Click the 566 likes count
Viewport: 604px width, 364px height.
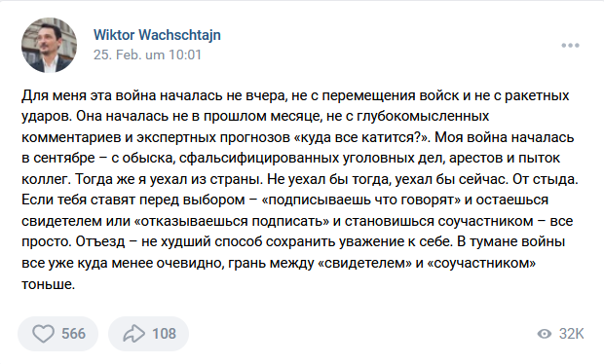point(73,334)
